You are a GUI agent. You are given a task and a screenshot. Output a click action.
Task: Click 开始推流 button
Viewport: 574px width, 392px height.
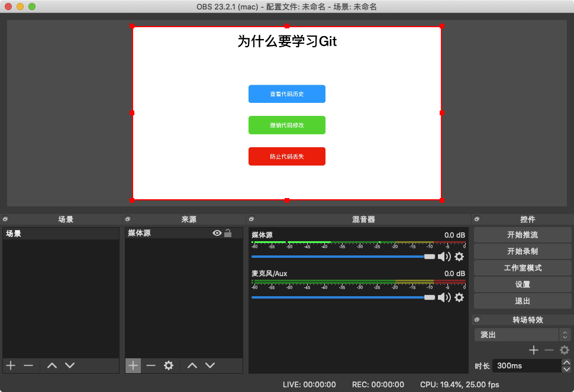[523, 235]
